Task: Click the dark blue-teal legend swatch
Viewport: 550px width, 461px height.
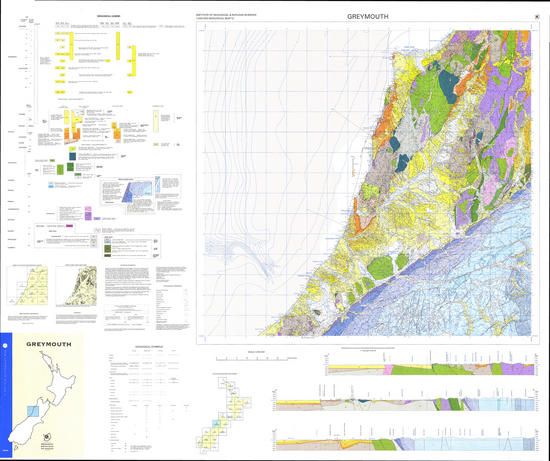Action: tap(73, 156)
